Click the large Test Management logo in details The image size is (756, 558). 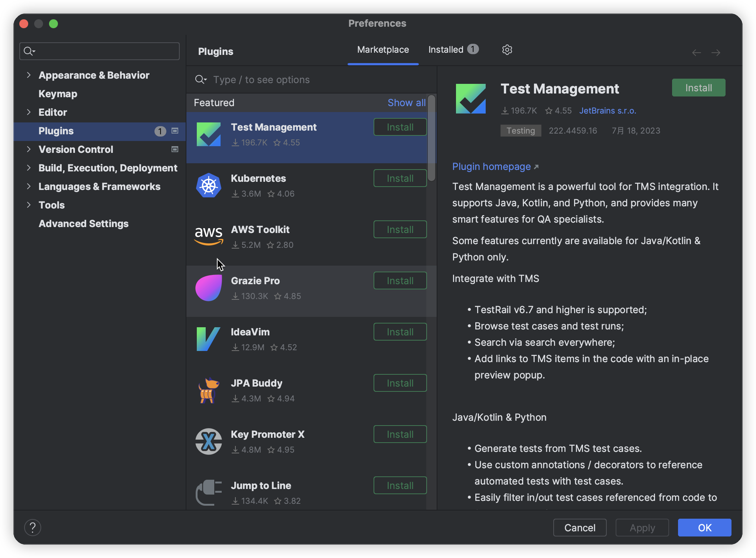tap(471, 99)
